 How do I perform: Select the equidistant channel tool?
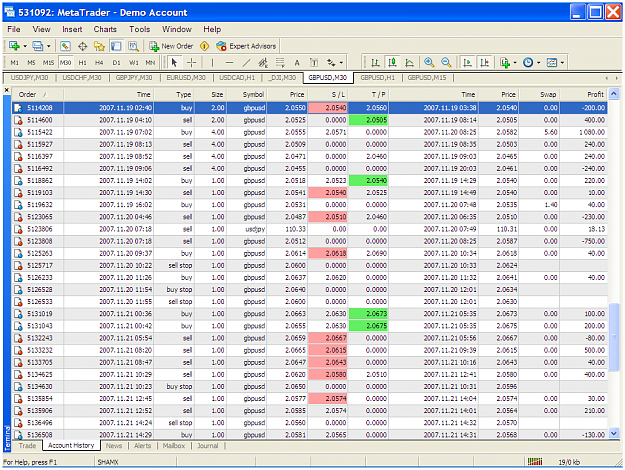[263, 63]
